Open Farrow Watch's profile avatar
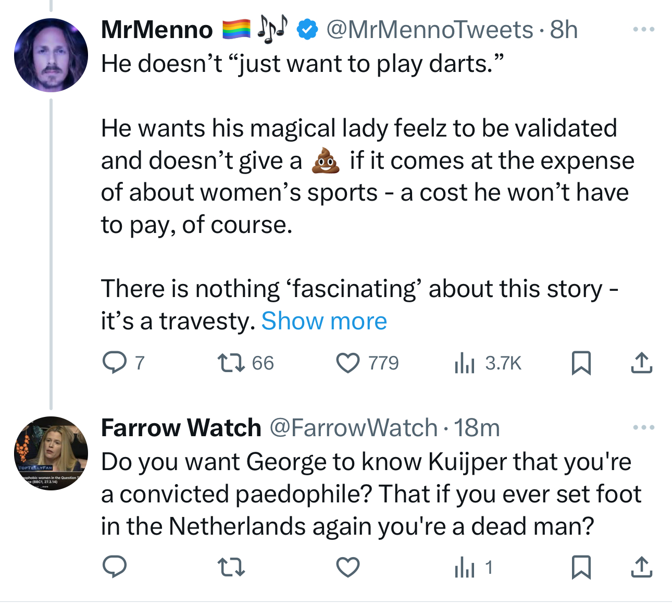672x616 pixels. pyautogui.click(x=51, y=453)
